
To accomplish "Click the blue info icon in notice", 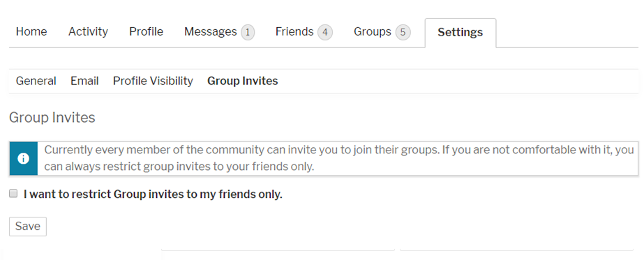I will click(24, 159).
